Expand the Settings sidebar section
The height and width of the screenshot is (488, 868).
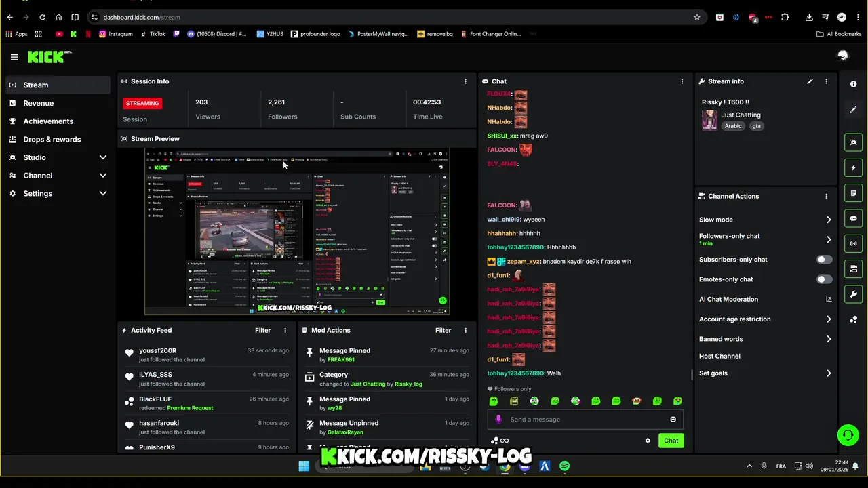(x=103, y=194)
